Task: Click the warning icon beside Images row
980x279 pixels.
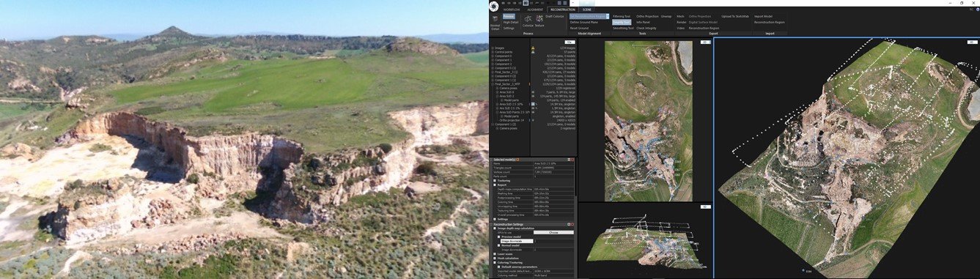Action: [533, 48]
